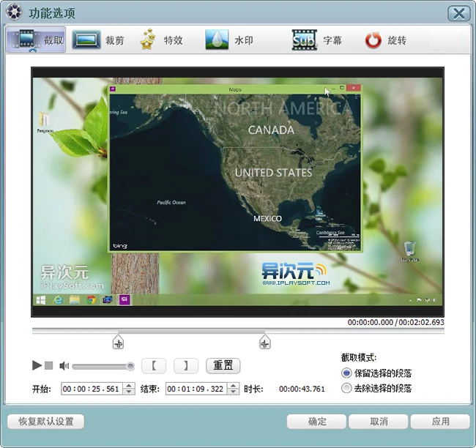The width and height of the screenshot is (476, 448).
Task: Switch to the 裁剪 crop tab
Action: tap(97, 40)
